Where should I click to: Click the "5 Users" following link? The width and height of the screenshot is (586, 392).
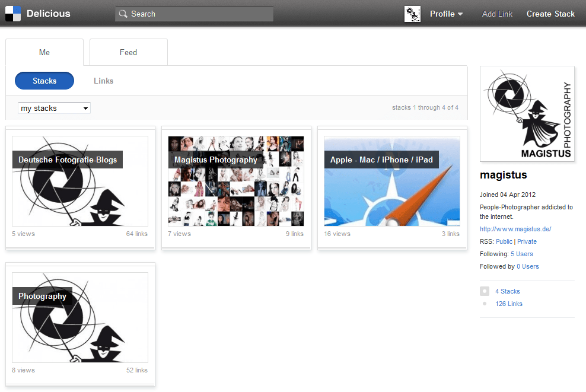point(521,254)
